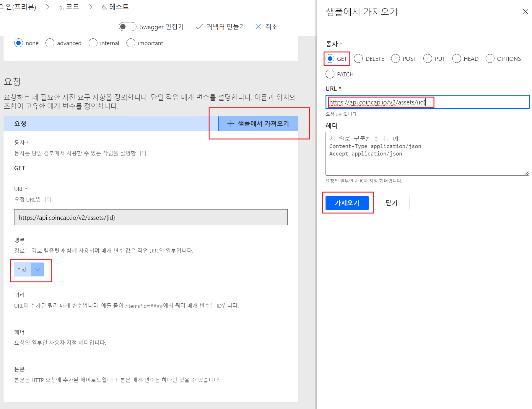
Task: Click breadcrumb chevron before 6. 테스트
Action: tap(91, 7)
